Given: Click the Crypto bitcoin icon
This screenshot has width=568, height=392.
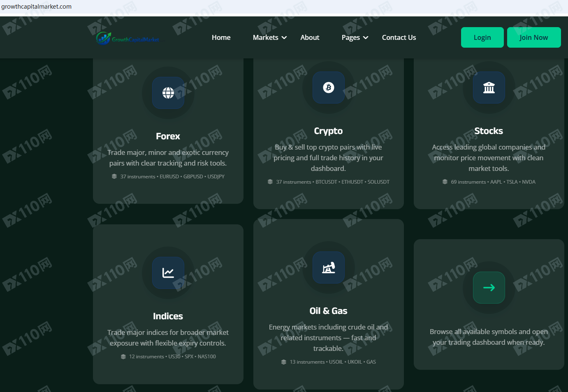Looking at the screenshot, I should coord(328,88).
